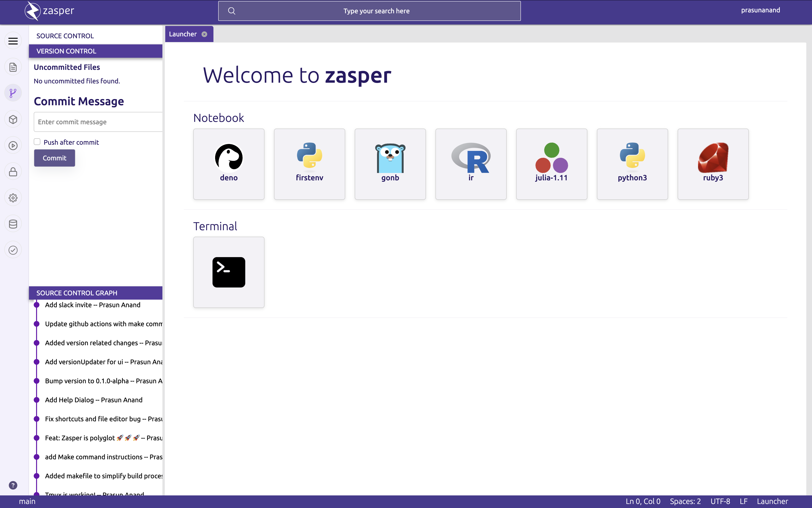Select commit 'Update github actions with make'
Screen dimensions: 812x508
(104, 324)
